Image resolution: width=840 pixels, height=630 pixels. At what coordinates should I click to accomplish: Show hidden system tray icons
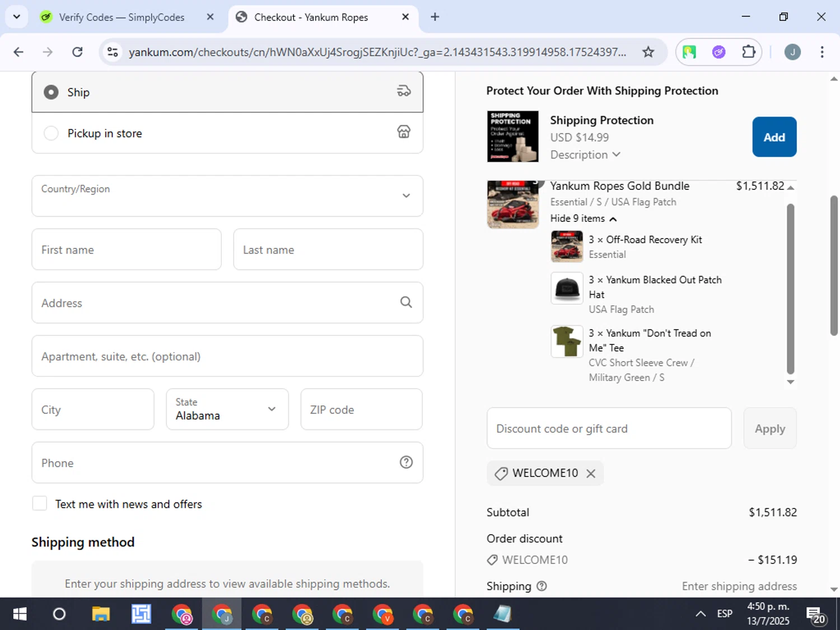click(701, 614)
